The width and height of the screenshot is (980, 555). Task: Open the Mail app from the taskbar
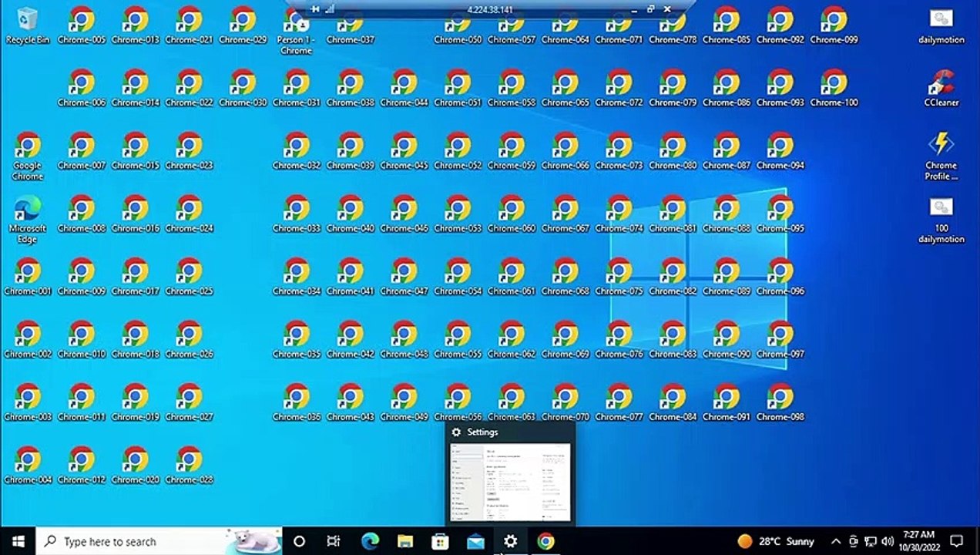pos(475,541)
